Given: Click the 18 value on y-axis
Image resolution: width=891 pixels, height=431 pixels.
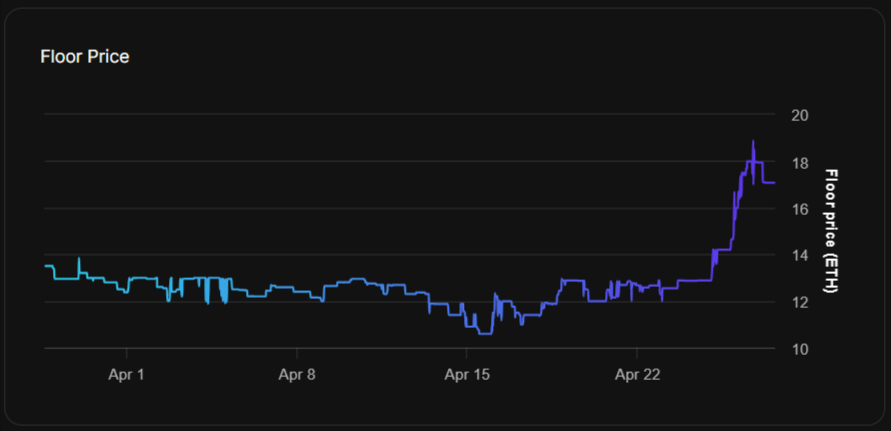Looking at the screenshot, I should (799, 162).
